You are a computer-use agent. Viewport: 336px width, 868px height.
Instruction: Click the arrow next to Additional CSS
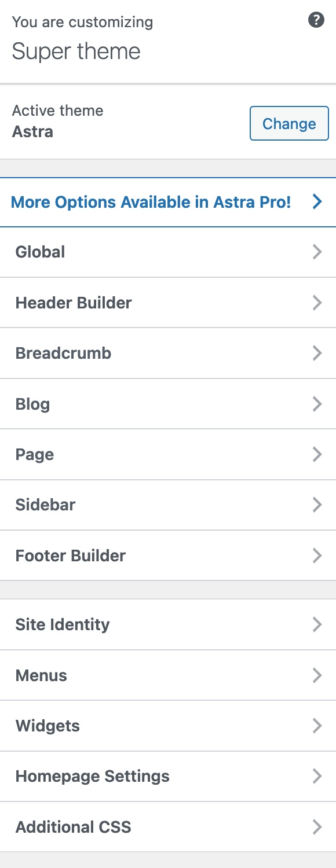click(317, 827)
